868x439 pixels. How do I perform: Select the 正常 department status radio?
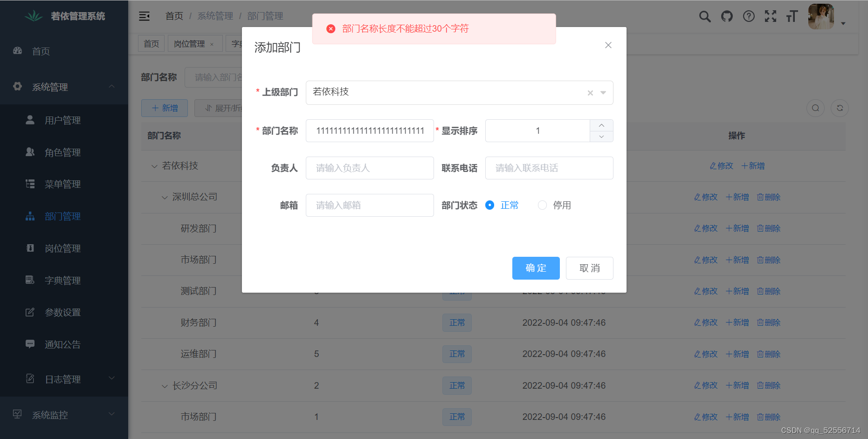click(489, 205)
